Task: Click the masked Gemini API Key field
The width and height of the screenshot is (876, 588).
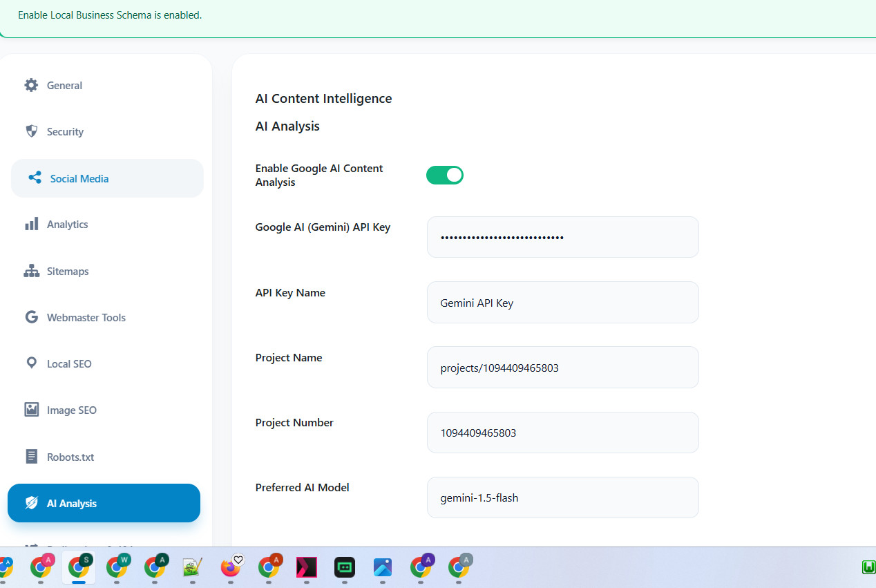Action: [x=562, y=237]
